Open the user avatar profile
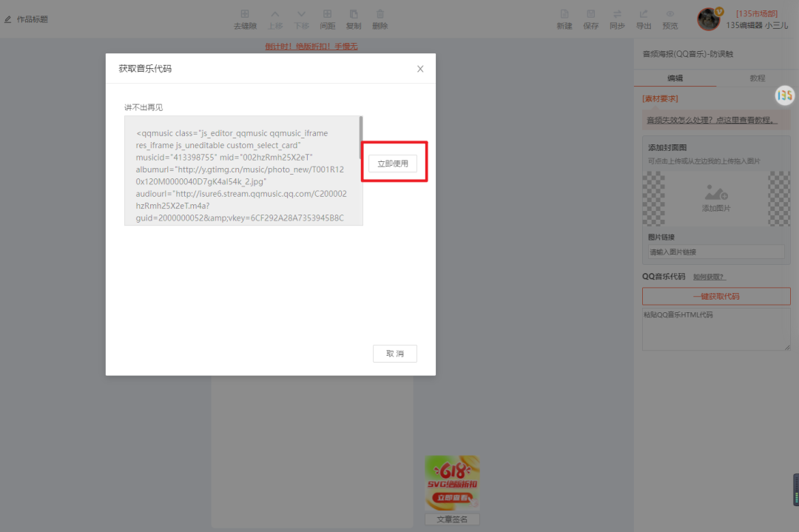The width and height of the screenshot is (799, 532). (x=709, y=19)
